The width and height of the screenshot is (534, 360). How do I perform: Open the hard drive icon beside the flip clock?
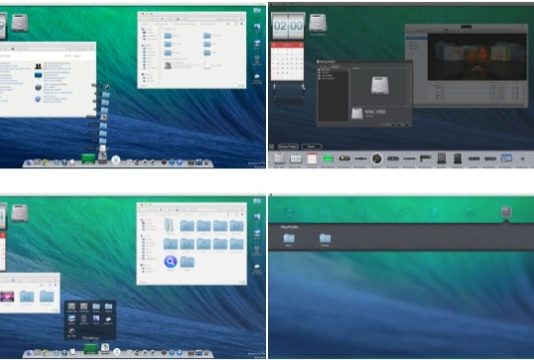pos(317,23)
